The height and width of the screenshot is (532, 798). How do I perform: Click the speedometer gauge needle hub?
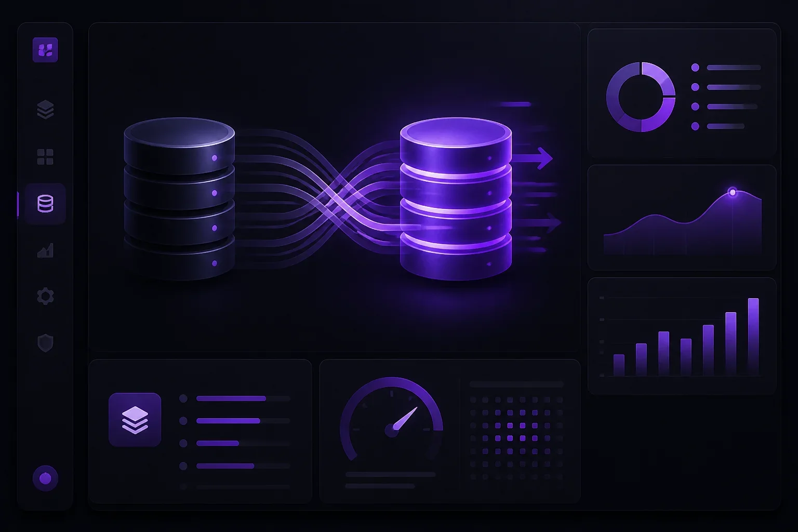(392, 430)
